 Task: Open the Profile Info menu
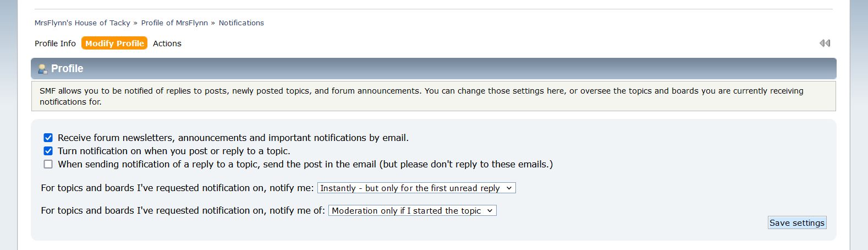[55, 44]
